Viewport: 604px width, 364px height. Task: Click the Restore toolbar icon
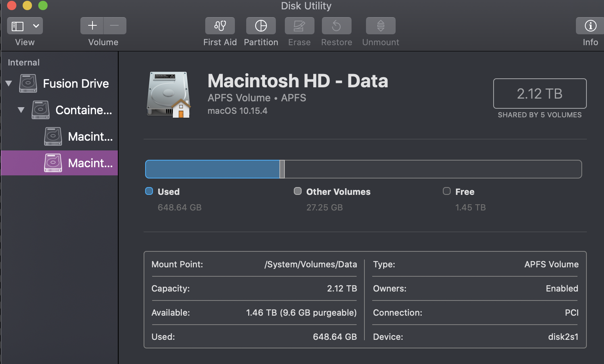tap(336, 26)
